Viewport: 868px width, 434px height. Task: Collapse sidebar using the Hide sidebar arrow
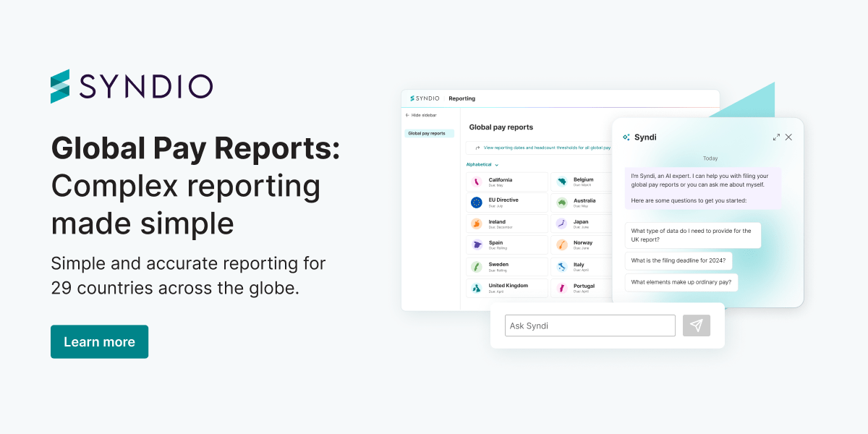[422, 115]
